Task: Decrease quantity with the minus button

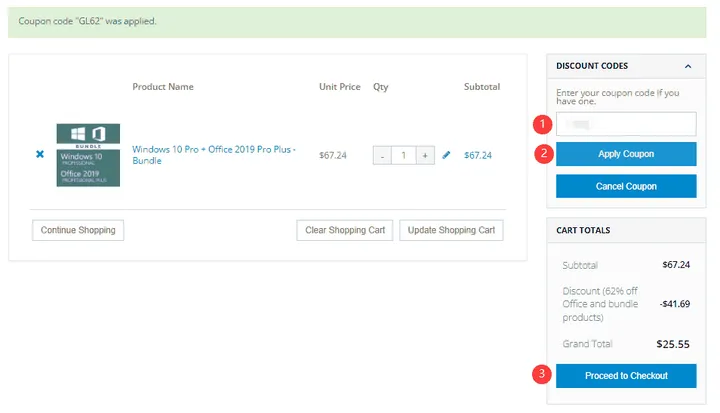Action: 382,155
